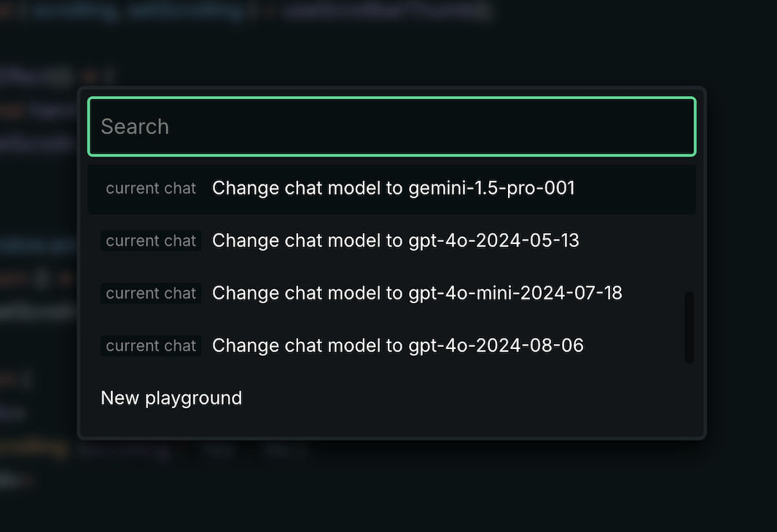This screenshot has width=777, height=532.
Task: Click the gpt-4o-mini-2024-07-18 model name text
Action: click(515, 294)
